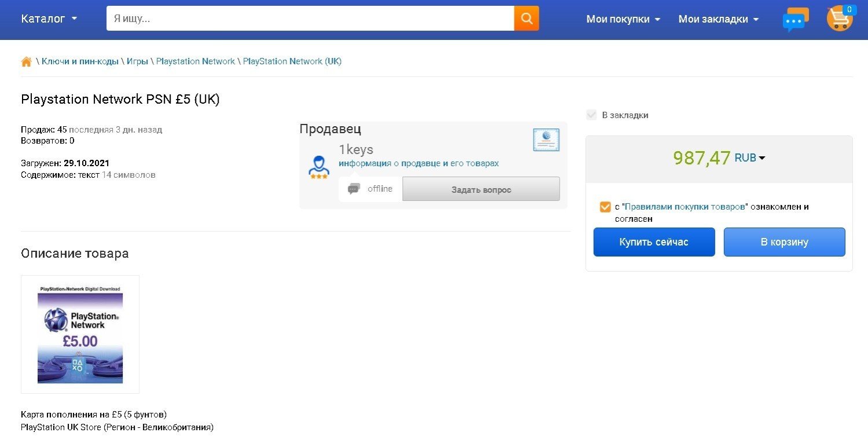This screenshot has height=436, width=868.
Task: Click the orange search magnifier button
Action: coord(527,19)
